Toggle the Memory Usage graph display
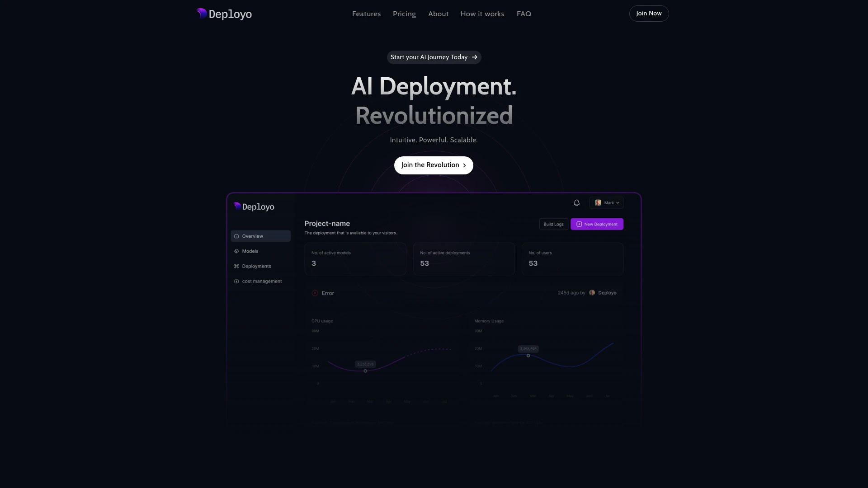Image resolution: width=868 pixels, height=488 pixels. tap(488, 320)
